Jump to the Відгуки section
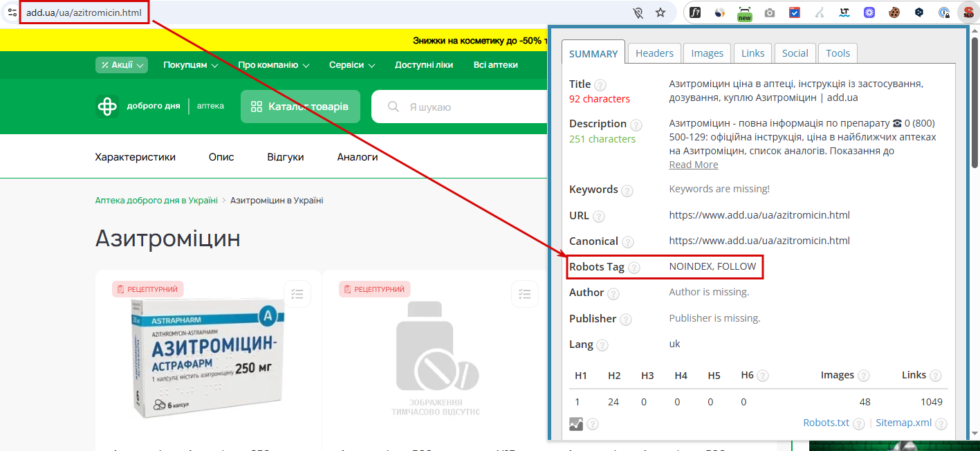980x451 pixels. [286, 157]
